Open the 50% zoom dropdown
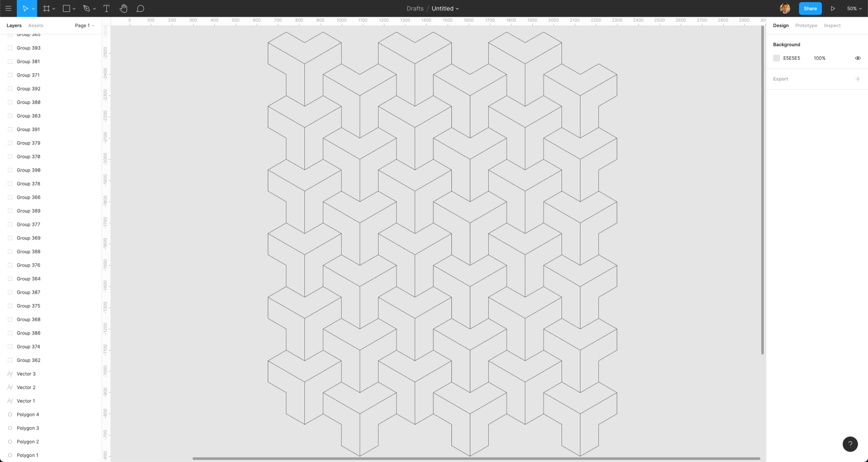This screenshot has width=868, height=462. (854, 9)
